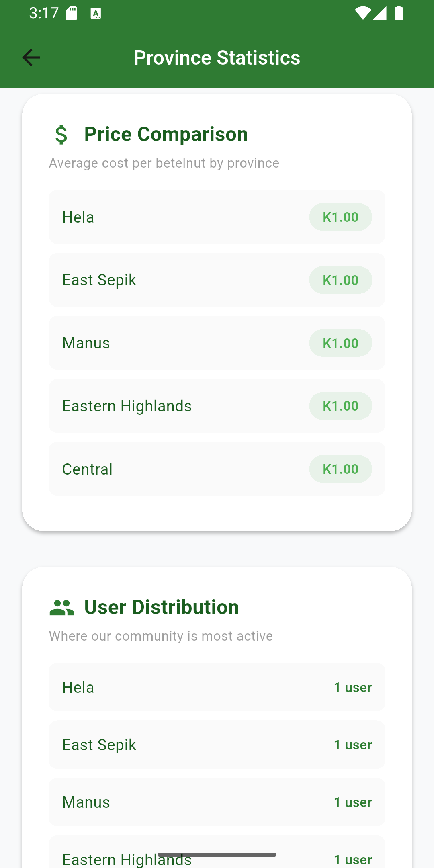The width and height of the screenshot is (434, 868).
Task: Tap the back arrow icon
Action: pos(31,57)
